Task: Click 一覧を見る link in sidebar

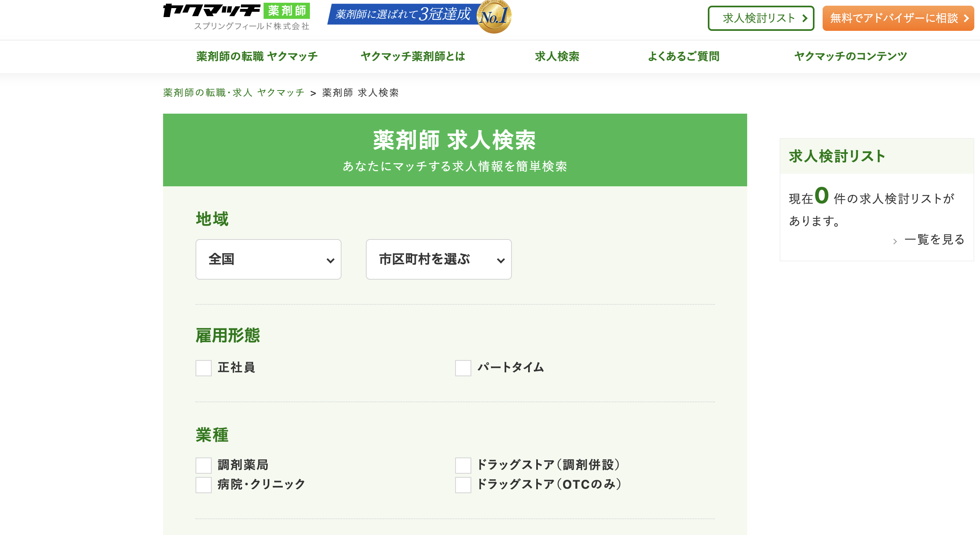Action: pyautogui.click(x=934, y=239)
